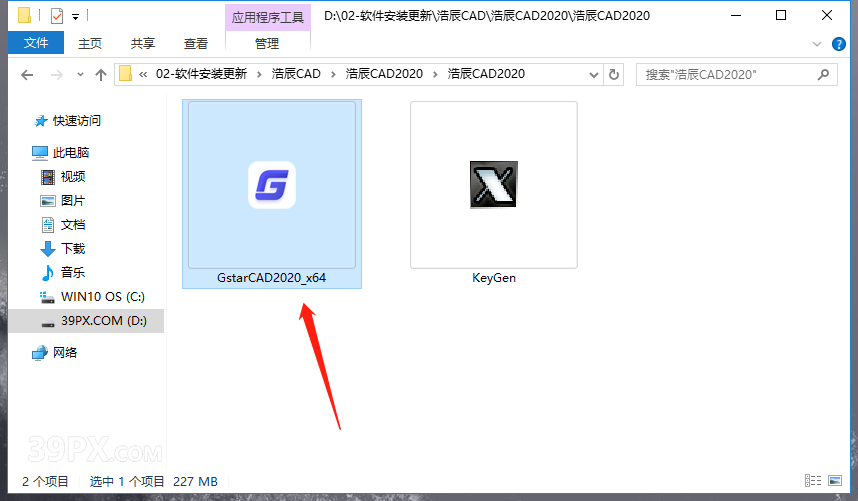Open 网络 in the navigation pane

(x=65, y=353)
